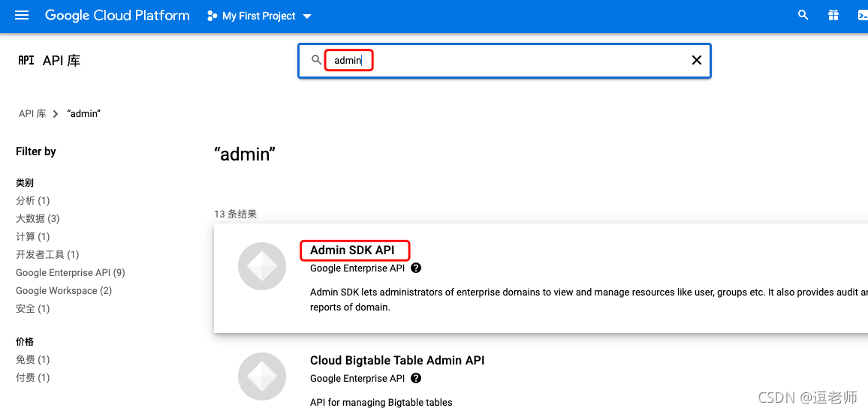The height and width of the screenshot is (411, 868).
Task: Click the Google Cloud Platform logo text
Action: click(117, 16)
